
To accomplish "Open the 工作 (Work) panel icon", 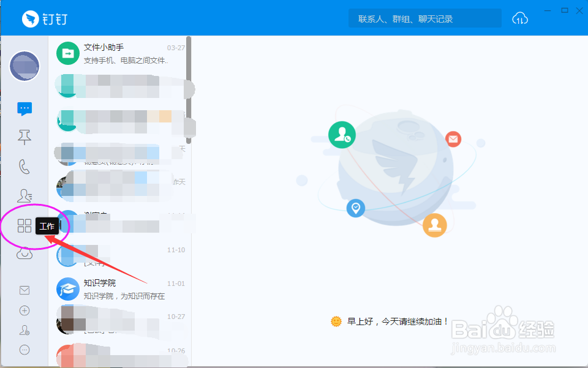I will pyautogui.click(x=24, y=225).
